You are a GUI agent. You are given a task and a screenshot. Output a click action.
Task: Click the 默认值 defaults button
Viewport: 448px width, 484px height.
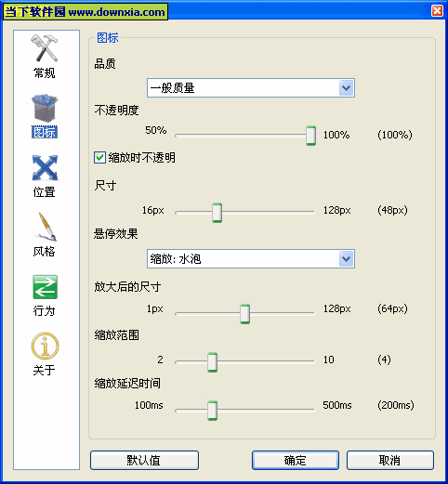144,461
